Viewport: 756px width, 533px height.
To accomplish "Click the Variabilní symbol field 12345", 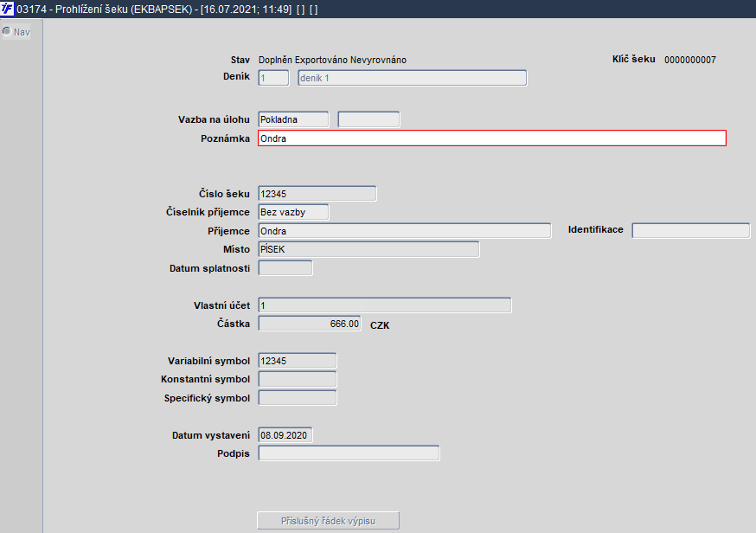I will (298, 361).
